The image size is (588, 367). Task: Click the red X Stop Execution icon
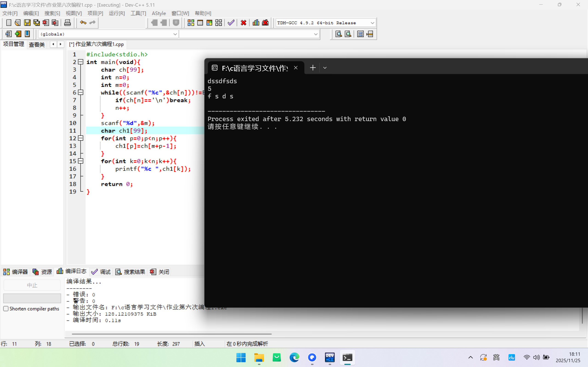[x=243, y=23]
